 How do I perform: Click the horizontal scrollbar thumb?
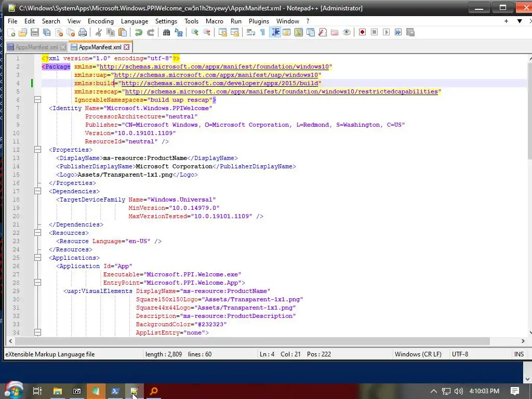click(252, 341)
